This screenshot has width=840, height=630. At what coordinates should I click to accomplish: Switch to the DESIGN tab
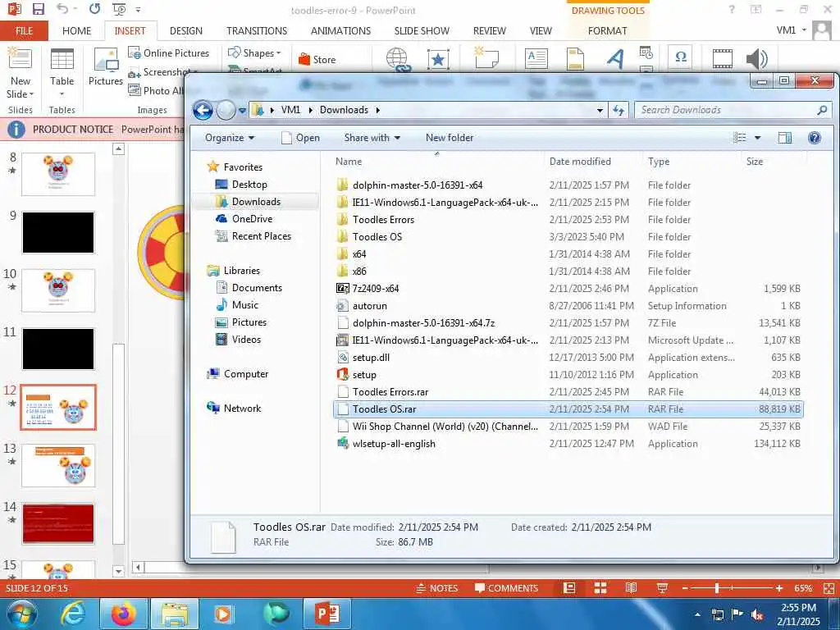click(x=186, y=31)
